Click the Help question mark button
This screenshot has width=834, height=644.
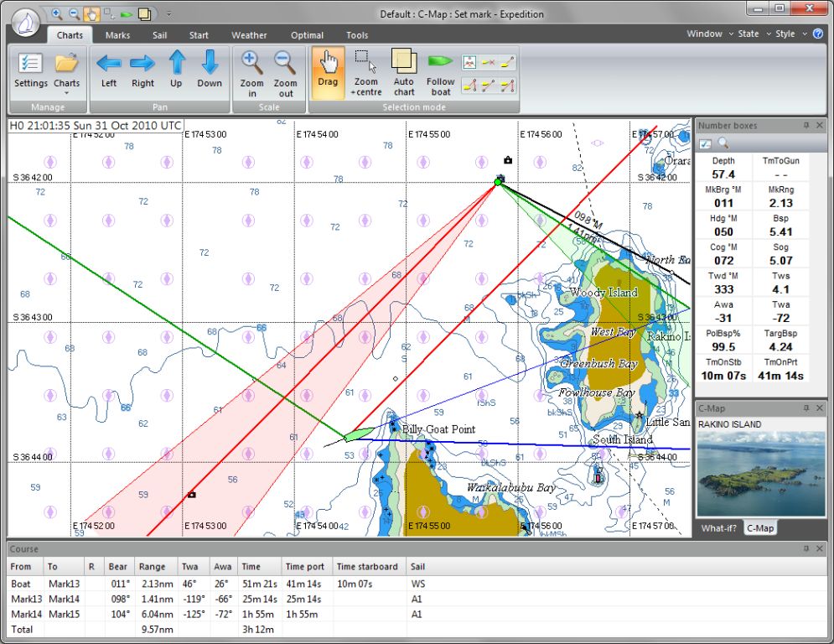point(817,34)
